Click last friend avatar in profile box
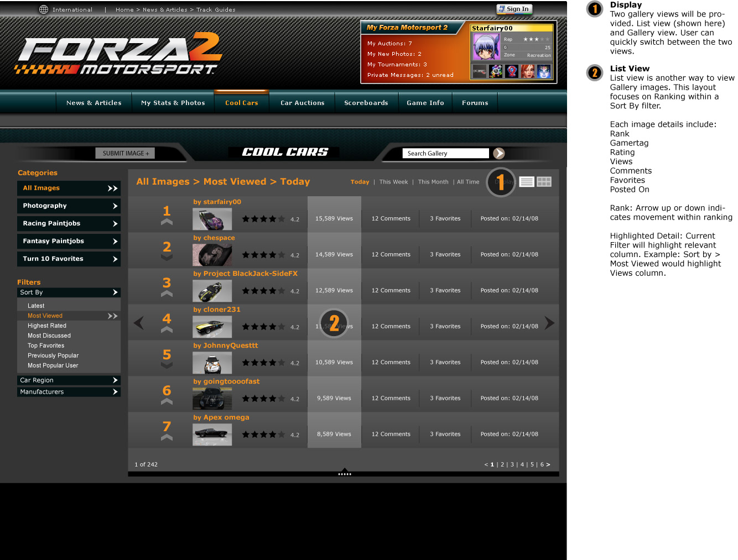Image resolution: width=738 pixels, height=560 pixels. coord(544,71)
